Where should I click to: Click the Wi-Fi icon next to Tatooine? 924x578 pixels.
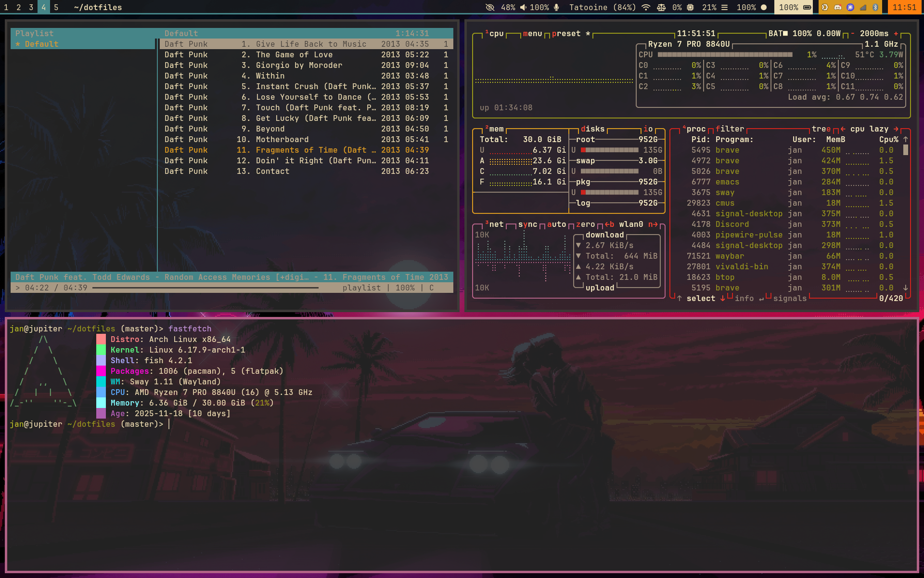click(x=645, y=7)
